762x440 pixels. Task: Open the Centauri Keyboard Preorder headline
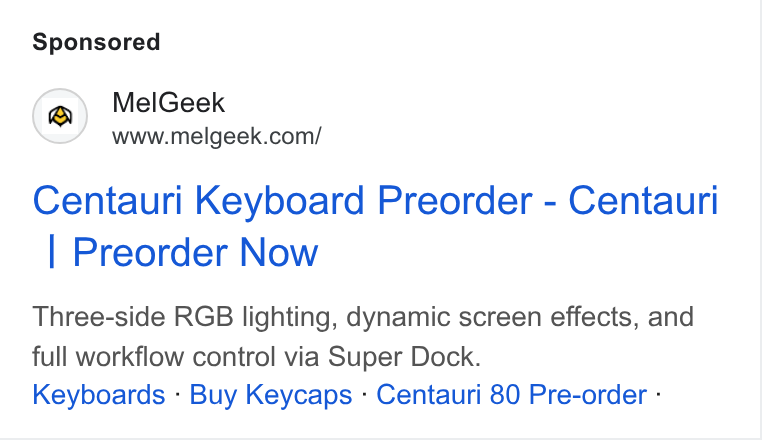375,226
